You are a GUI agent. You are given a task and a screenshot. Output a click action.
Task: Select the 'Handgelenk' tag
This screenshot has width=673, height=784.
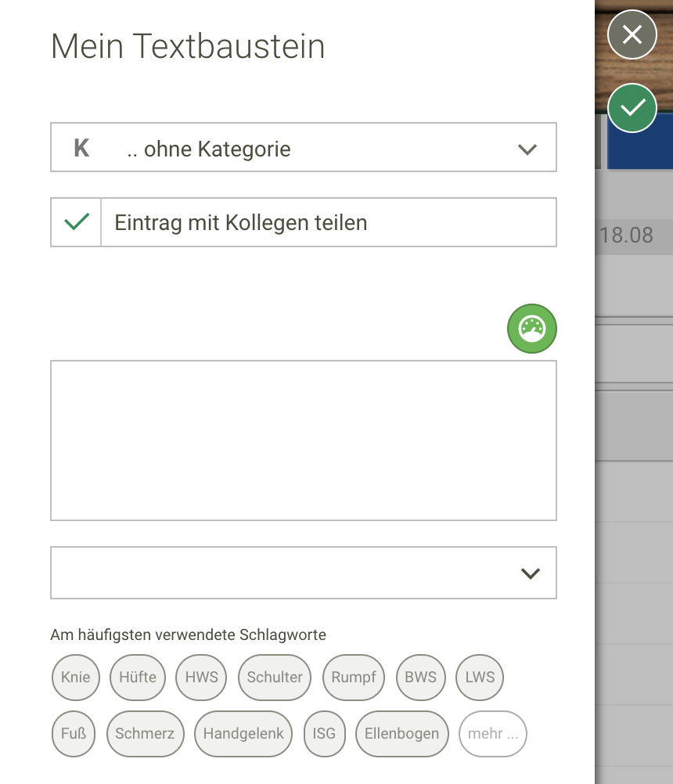pos(243,734)
